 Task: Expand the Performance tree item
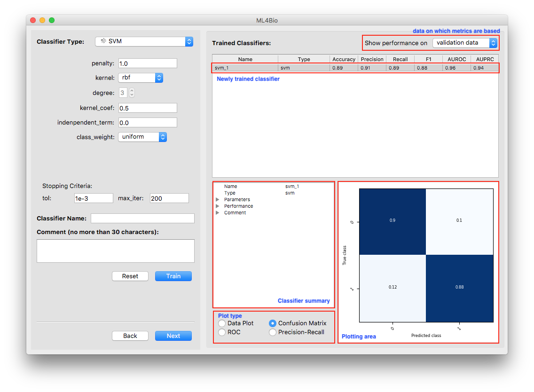217,206
